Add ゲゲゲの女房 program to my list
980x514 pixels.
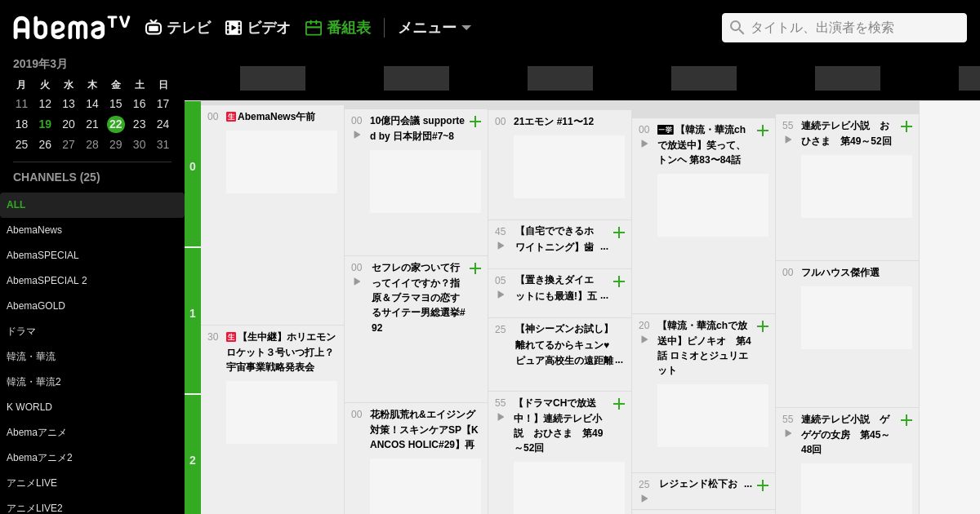coord(906,420)
